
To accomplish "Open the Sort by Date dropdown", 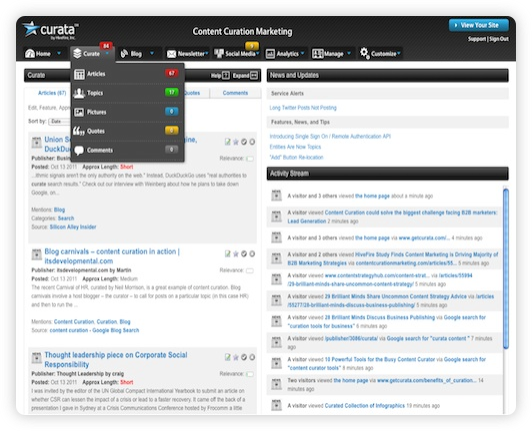I will tap(59, 121).
